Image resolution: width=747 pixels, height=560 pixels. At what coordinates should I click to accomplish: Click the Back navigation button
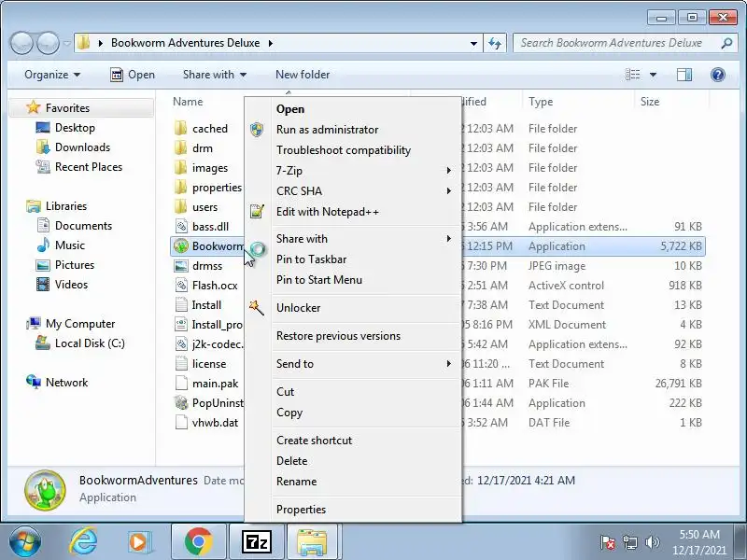point(21,43)
